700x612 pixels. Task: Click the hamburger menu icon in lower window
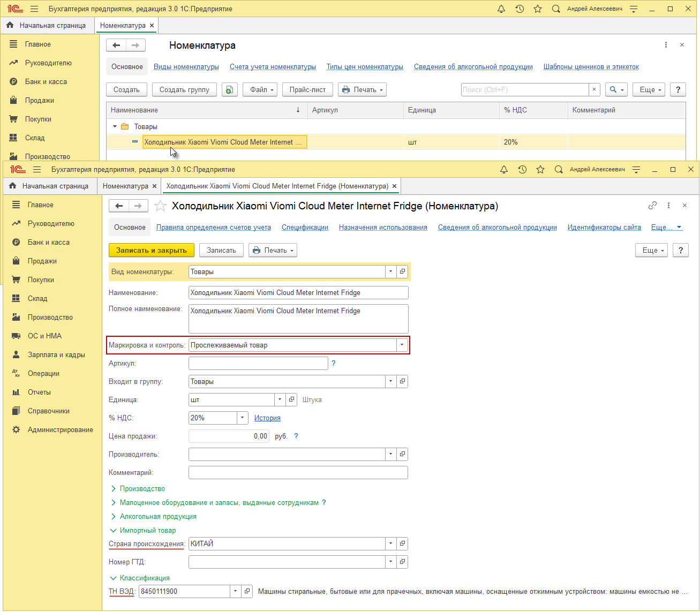[x=37, y=170]
